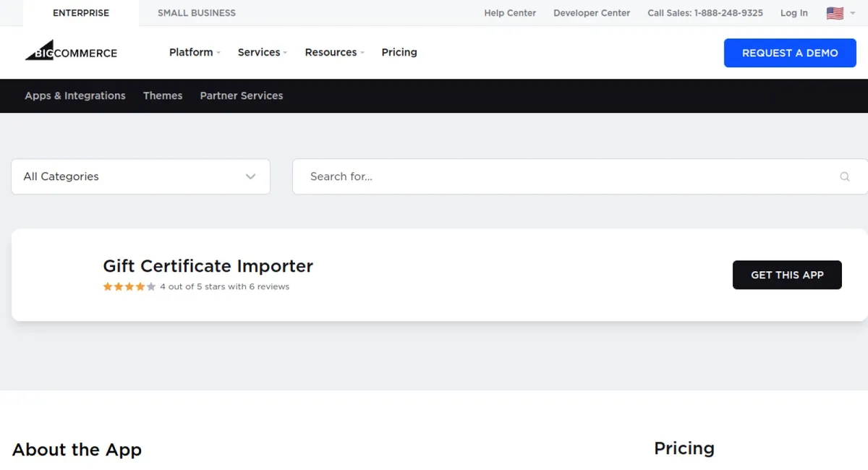Click the search magnifier icon
The width and height of the screenshot is (868, 470).
click(x=844, y=176)
